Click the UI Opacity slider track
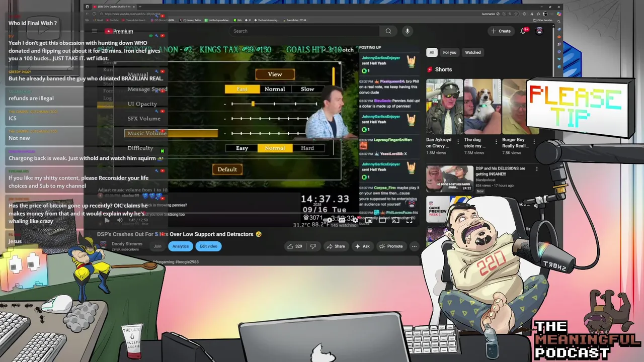The height and width of the screenshot is (362, 644). (x=274, y=104)
